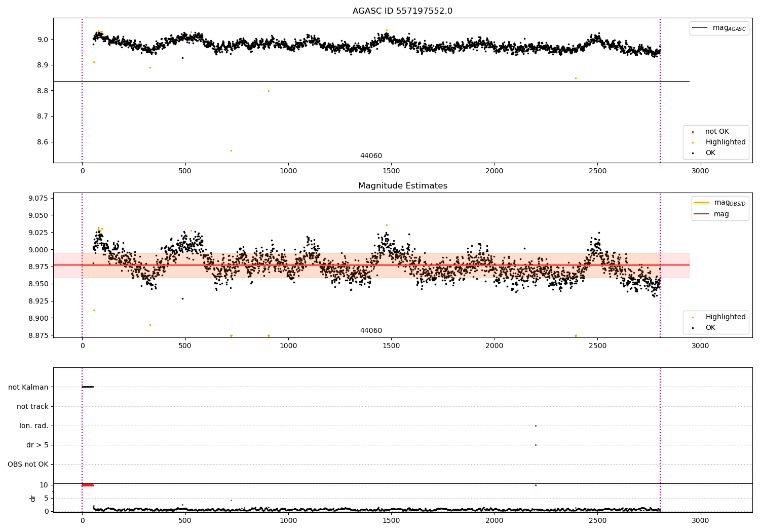Click the lone data point on the 'Ion. rad.' row
Image resolution: width=760 pixels, height=532 pixels.
pos(536,426)
